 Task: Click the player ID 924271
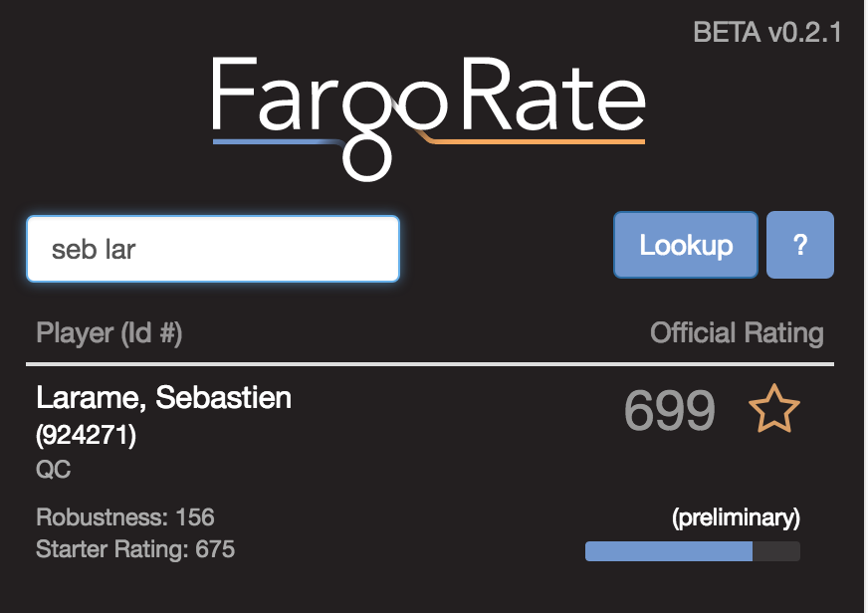87,435
